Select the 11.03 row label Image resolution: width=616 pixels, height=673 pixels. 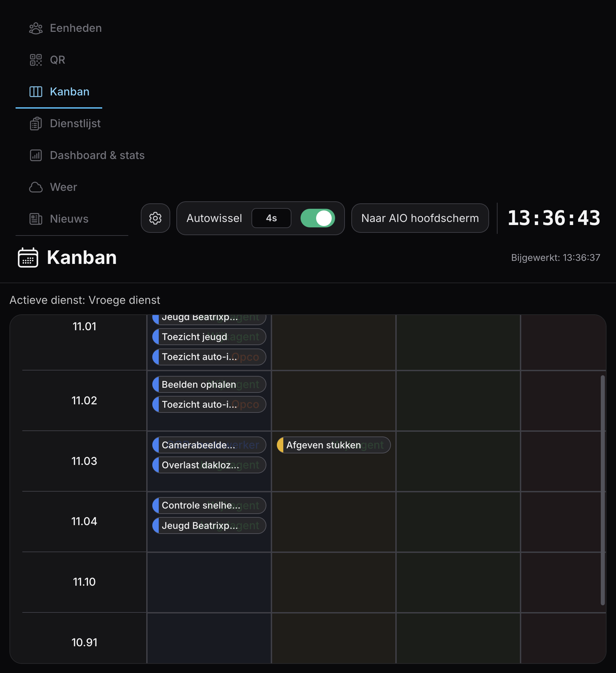click(x=84, y=461)
